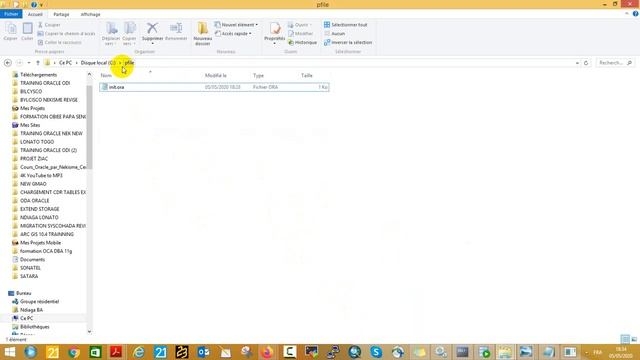Click the up-one-level arrow
The width and height of the screenshot is (640, 360).
point(38,63)
